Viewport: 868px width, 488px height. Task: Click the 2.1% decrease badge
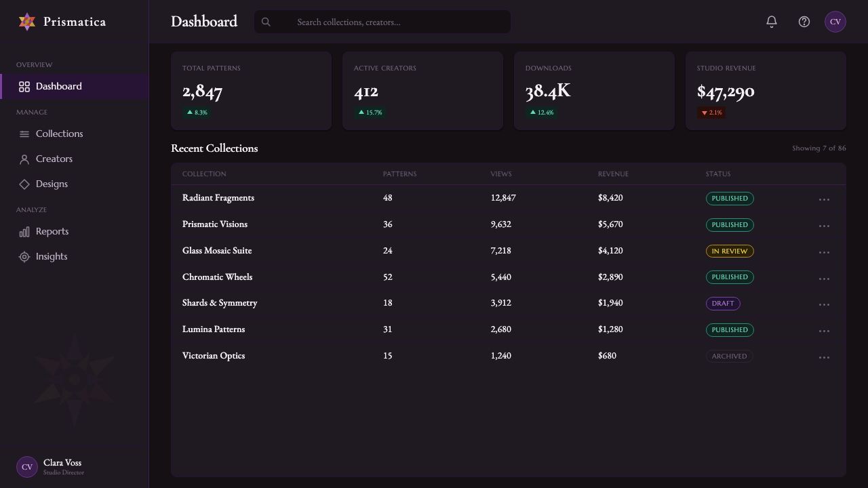711,113
